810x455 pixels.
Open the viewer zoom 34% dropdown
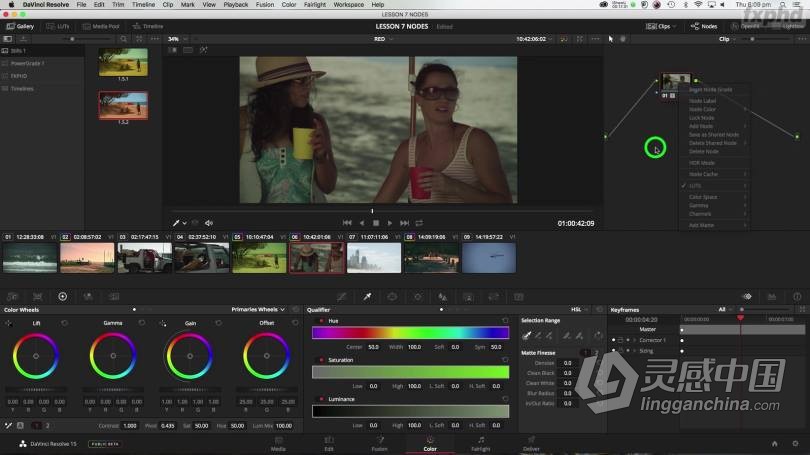176,39
